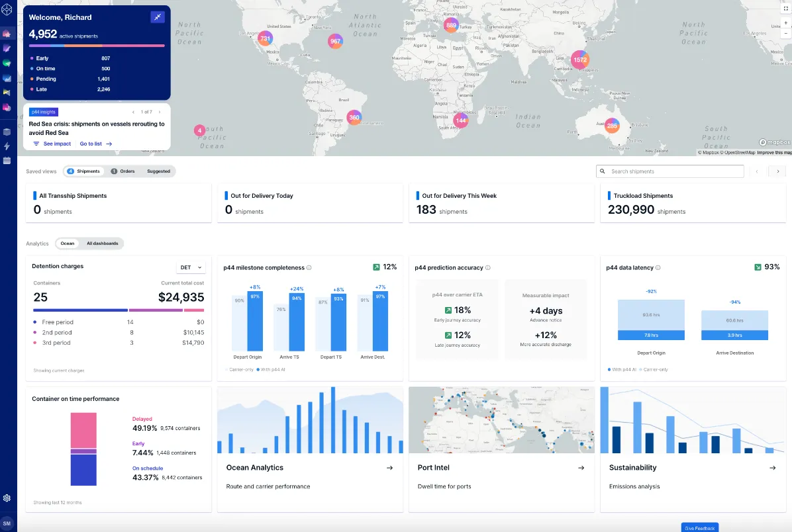
Task: Collapse the Welcome Richard panel
Action: point(158,17)
